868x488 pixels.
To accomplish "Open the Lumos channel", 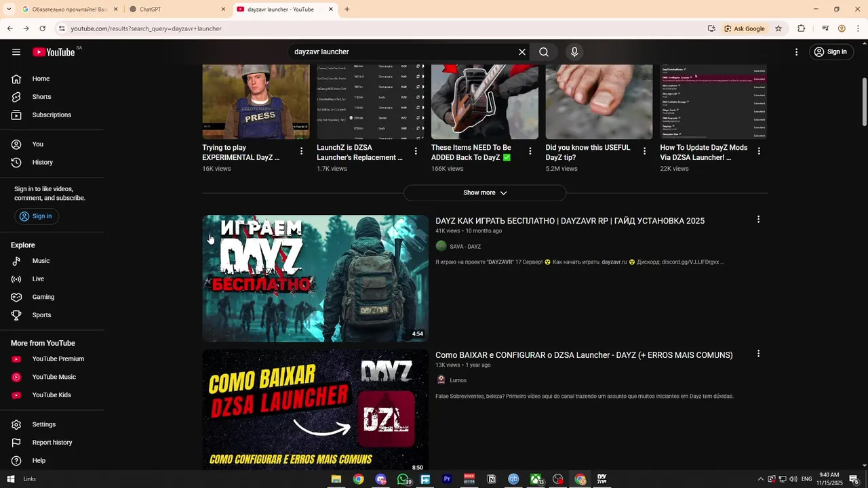I will (x=458, y=381).
